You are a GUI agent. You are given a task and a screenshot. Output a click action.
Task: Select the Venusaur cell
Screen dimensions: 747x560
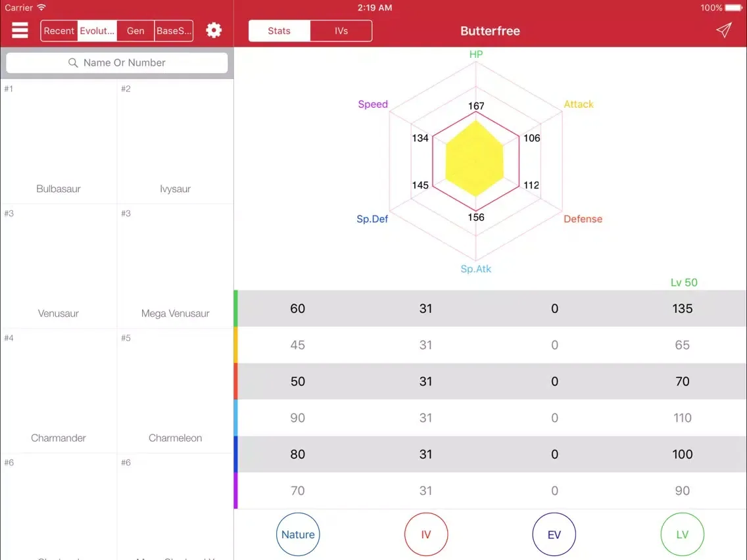click(x=59, y=266)
